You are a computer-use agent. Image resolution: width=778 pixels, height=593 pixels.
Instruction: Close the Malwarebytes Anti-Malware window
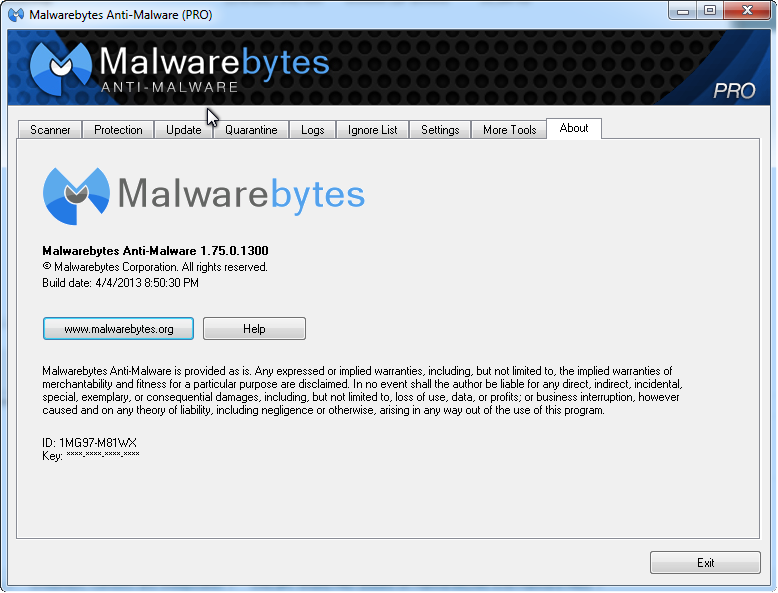click(x=746, y=11)
